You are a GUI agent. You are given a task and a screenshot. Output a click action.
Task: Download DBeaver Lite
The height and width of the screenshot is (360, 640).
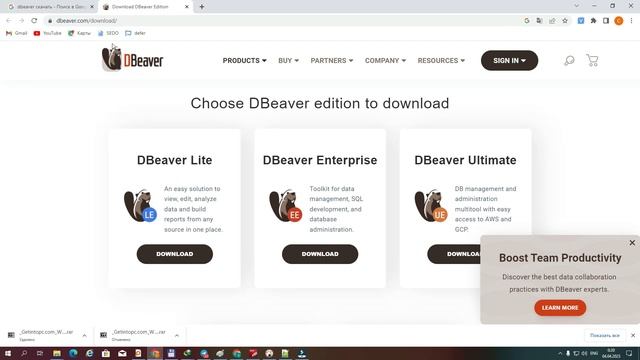point(175,254)
